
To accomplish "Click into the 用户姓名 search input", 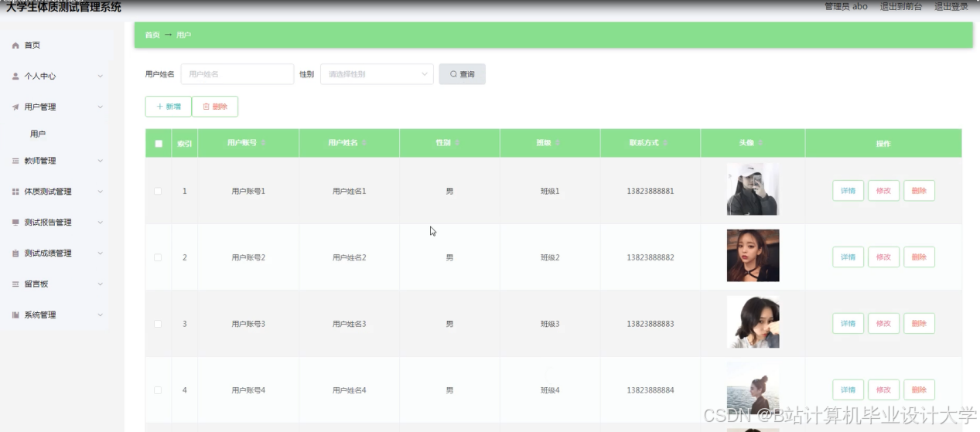I will (237, 74).
